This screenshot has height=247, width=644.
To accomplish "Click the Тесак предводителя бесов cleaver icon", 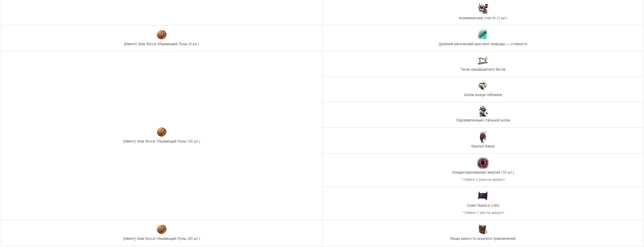I will coord(483,60).
